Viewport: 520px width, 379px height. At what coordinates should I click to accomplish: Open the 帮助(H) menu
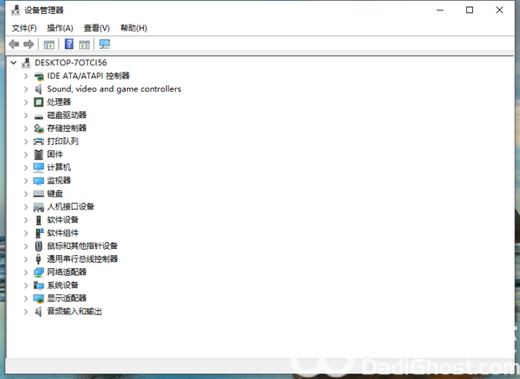click(134, 28)
